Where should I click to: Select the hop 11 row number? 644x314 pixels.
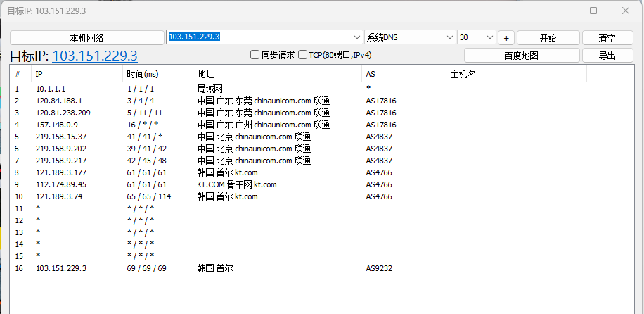pos(19,208)
